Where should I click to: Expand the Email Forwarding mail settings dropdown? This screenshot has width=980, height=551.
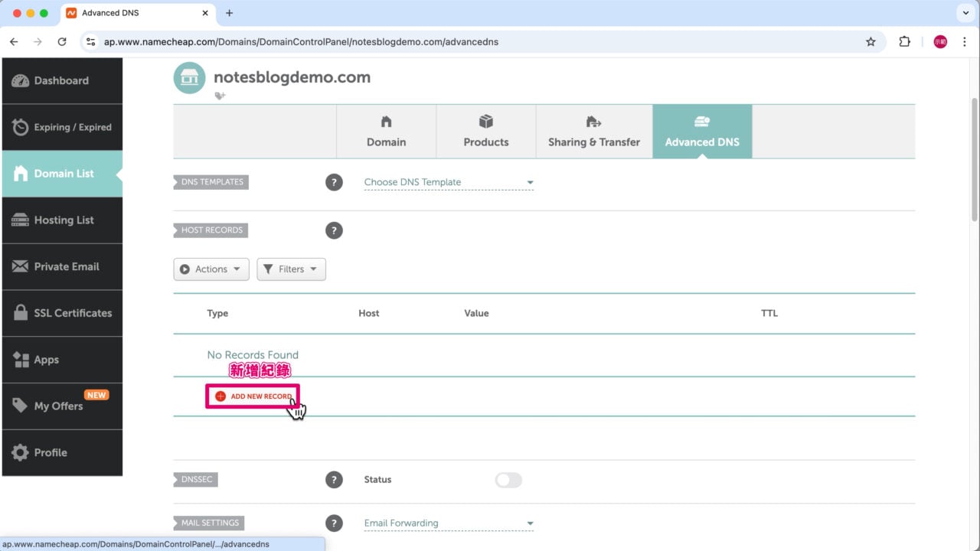(448, 523)
